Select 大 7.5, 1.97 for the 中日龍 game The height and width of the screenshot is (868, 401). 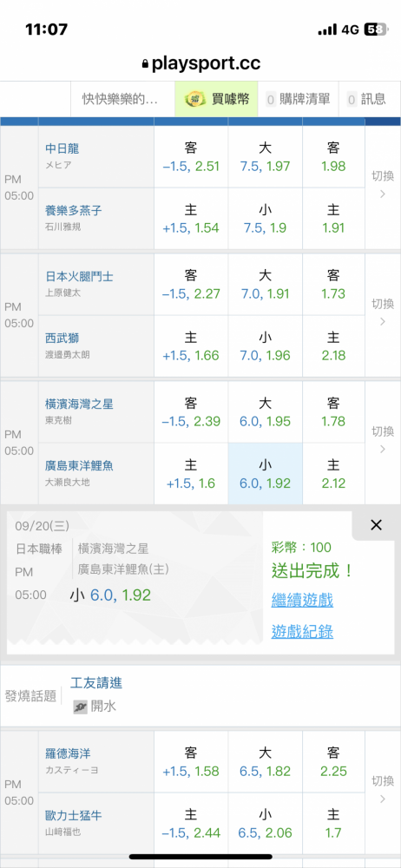point(266,157)
